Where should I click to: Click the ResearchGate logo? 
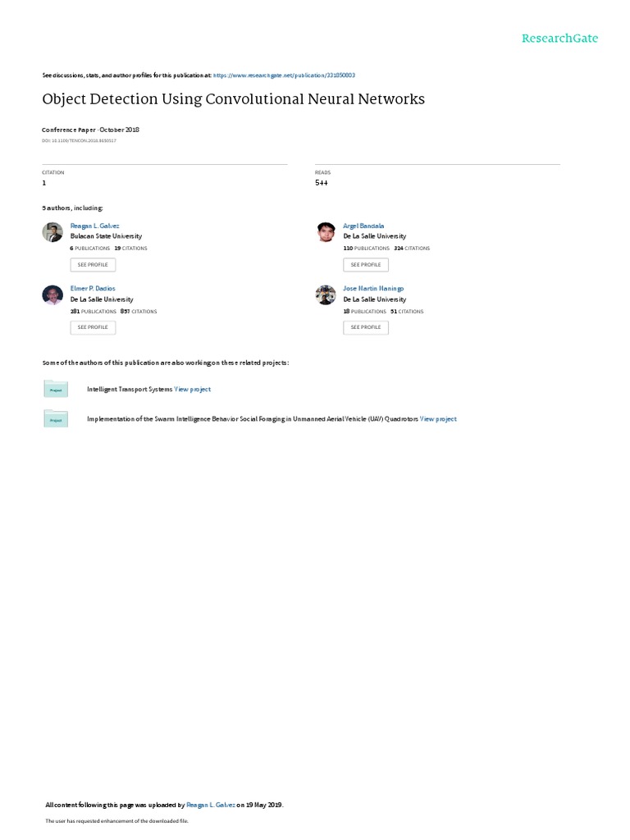coord(559,39)
